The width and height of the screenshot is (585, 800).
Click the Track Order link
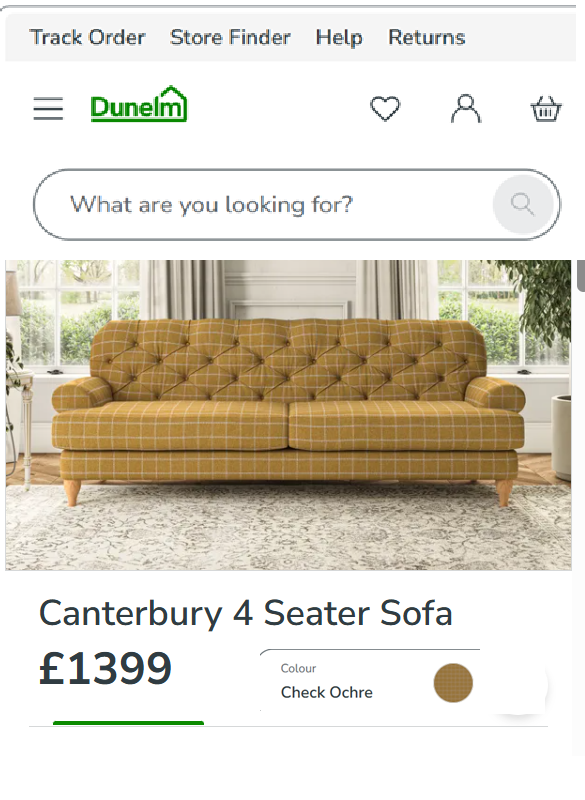[86, 37]
